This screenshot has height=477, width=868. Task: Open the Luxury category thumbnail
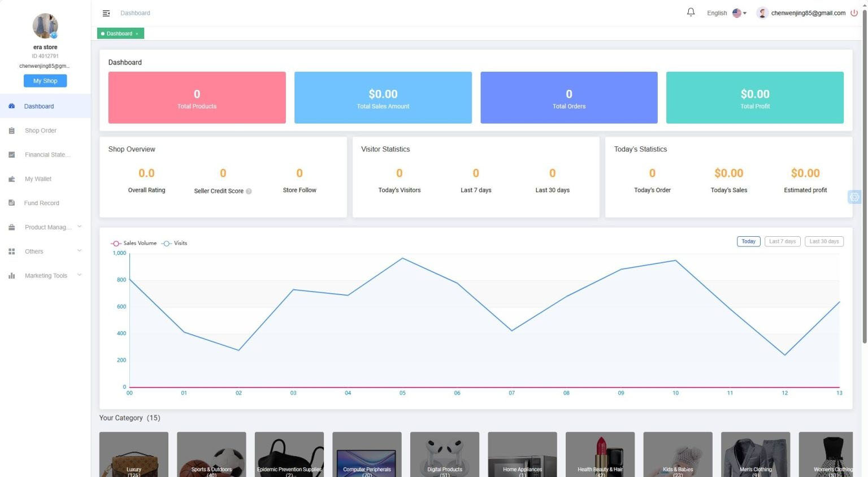pos(134,454)
